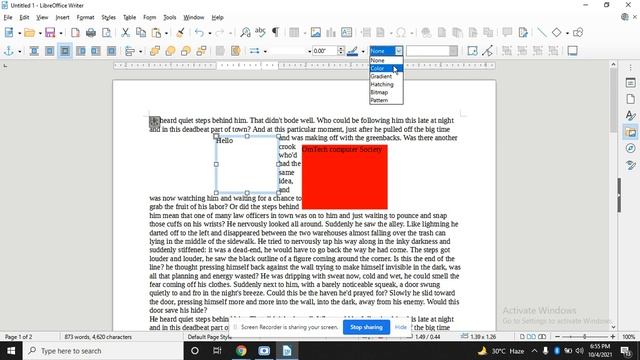Open the Tools menu

point(169,18)
